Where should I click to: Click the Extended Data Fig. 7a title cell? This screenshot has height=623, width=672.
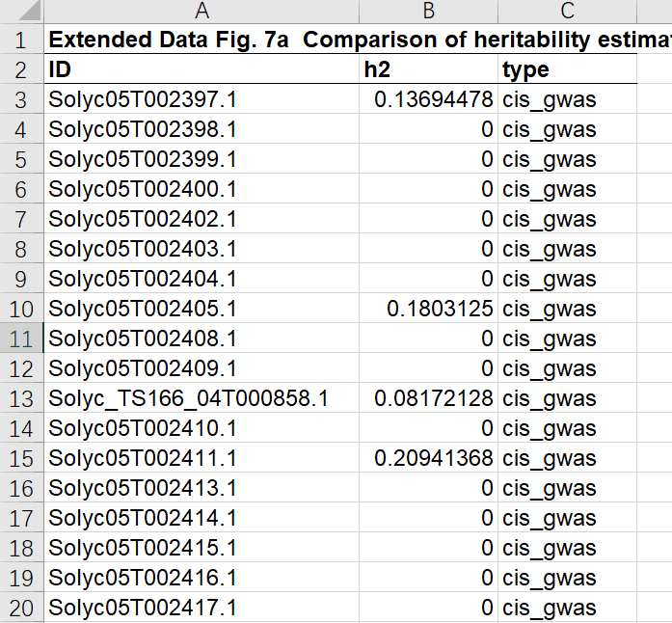point(201,41)
